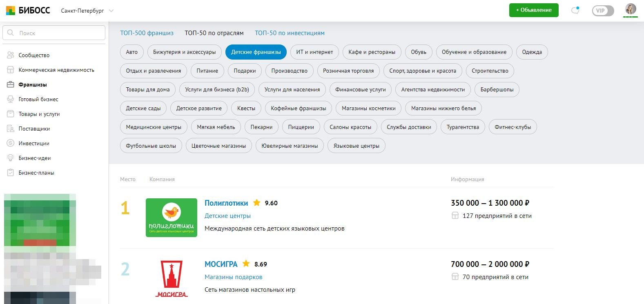Select the Спорт, здоровье и красота filter
Image resolution: width=644 pixels, height=304 pixels.
tap(423, 71)
